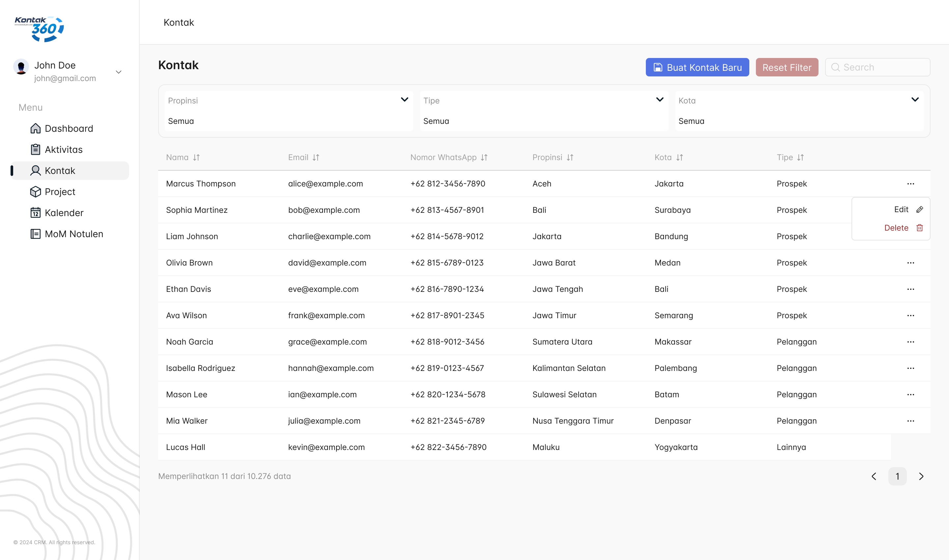Open the Kota filter dropdown

[x=915, y=99]
